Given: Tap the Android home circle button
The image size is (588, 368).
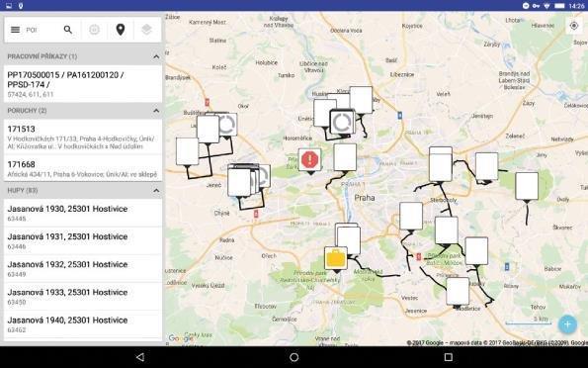Looking at the screenshot, I should pyautogui.click(x=294, y=357).
